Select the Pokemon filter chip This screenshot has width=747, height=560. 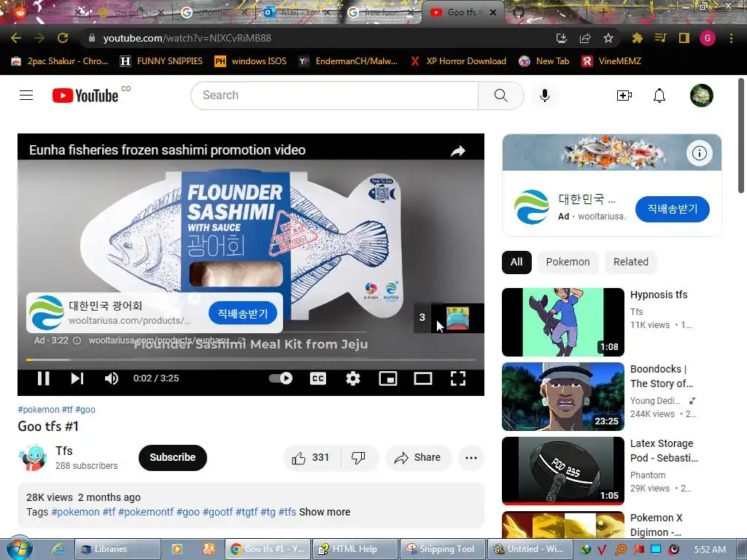click(x=568, y=262)
